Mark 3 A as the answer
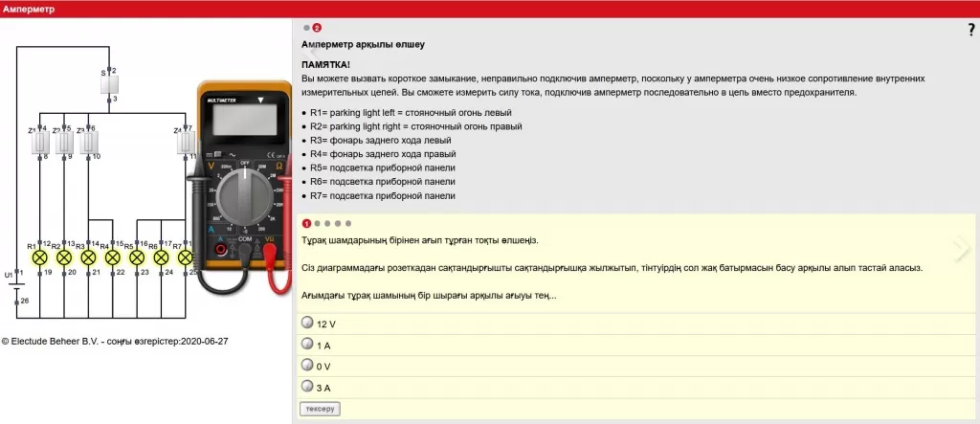This screenshot has height=424, width=980. 307,386
